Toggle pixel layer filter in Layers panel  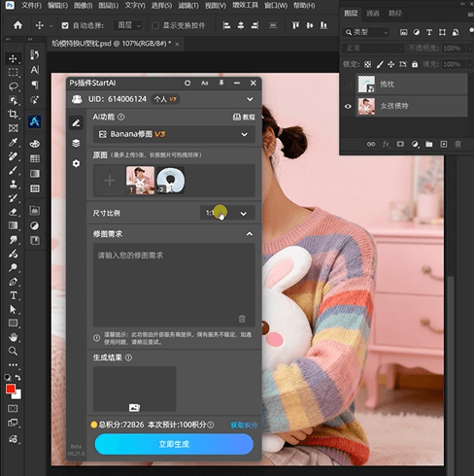click(403, 32)
